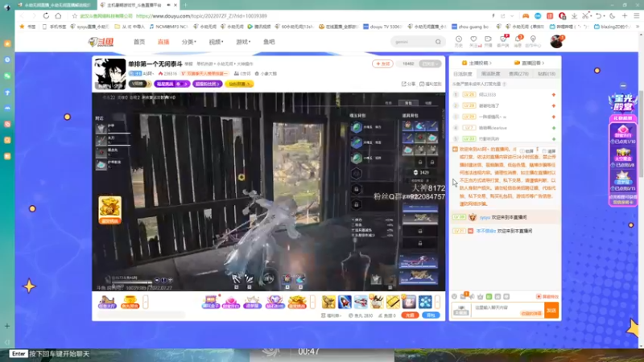644x362 pixels.
Task: Select the first row of the chat ranking list
Action: [x=506, y=94]
